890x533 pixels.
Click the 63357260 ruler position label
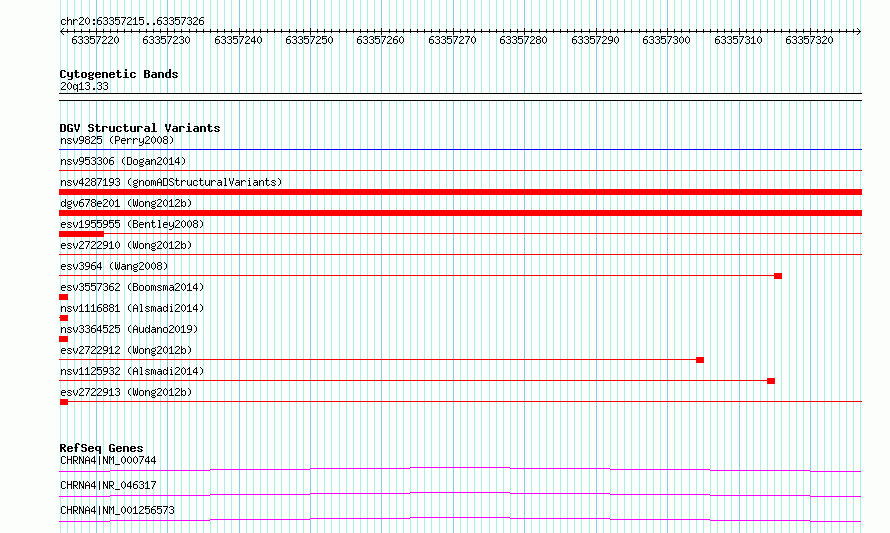click(380, 40)
